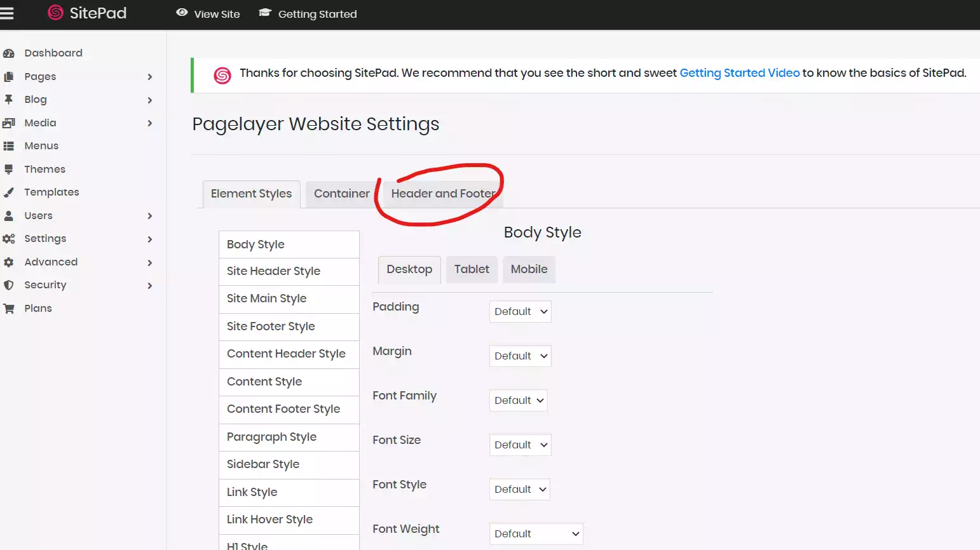
Task: Open the hamburger menu toggle
Action: [x=7, y=13]
